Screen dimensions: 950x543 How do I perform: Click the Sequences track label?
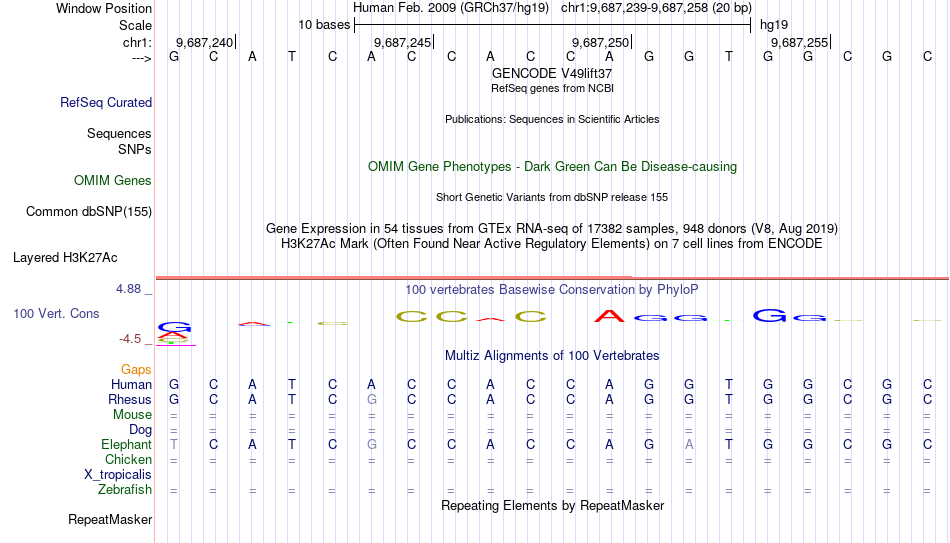(x=119, y=133)
